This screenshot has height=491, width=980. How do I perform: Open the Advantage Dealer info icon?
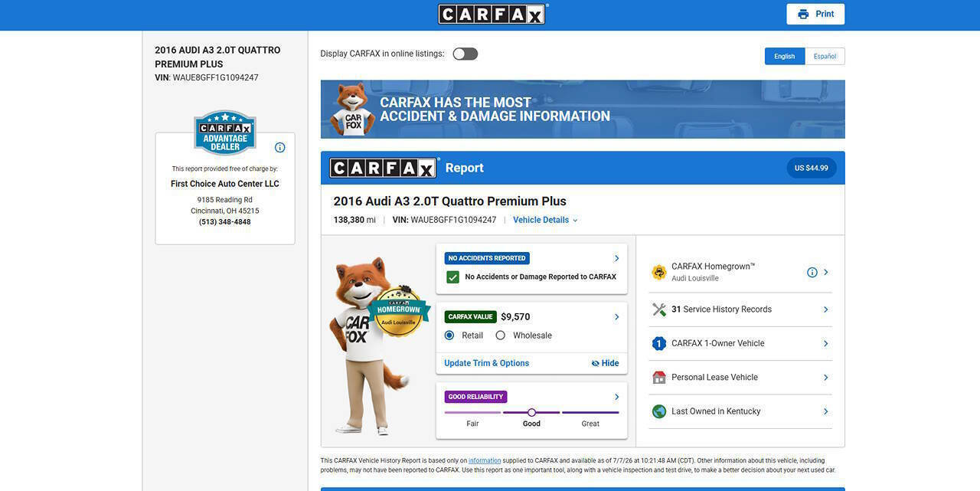coord(279,147)
